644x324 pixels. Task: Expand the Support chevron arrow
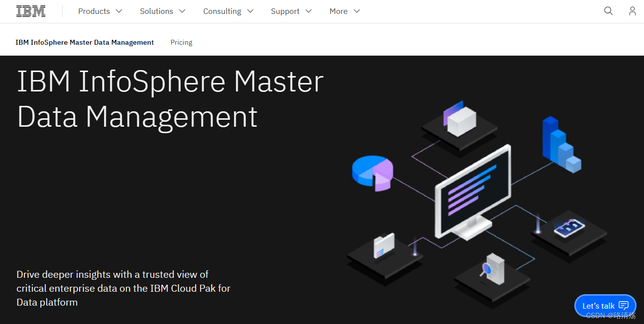[309, 11]
